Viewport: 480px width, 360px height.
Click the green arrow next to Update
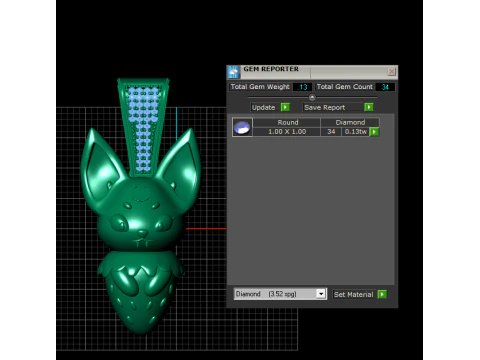pos(285,107)
